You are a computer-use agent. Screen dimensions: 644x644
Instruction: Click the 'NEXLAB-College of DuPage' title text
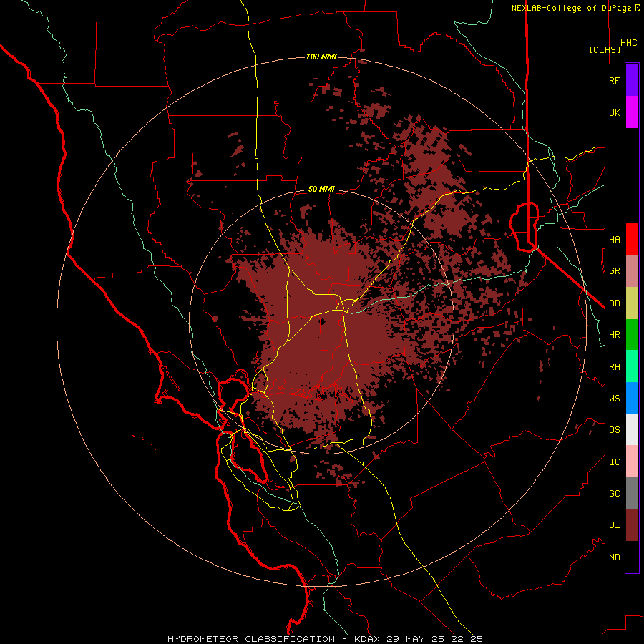[x=571, y=8]
